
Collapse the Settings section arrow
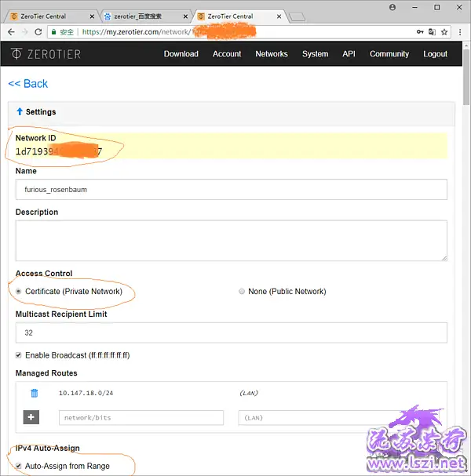pyautogui.click(x=20, y=111)
